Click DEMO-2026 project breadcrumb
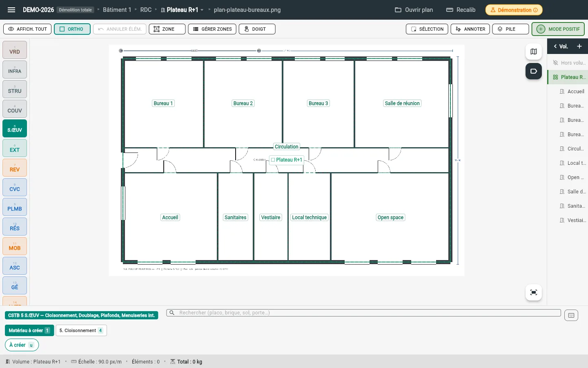The image size is (588, 368). point(38,10)
